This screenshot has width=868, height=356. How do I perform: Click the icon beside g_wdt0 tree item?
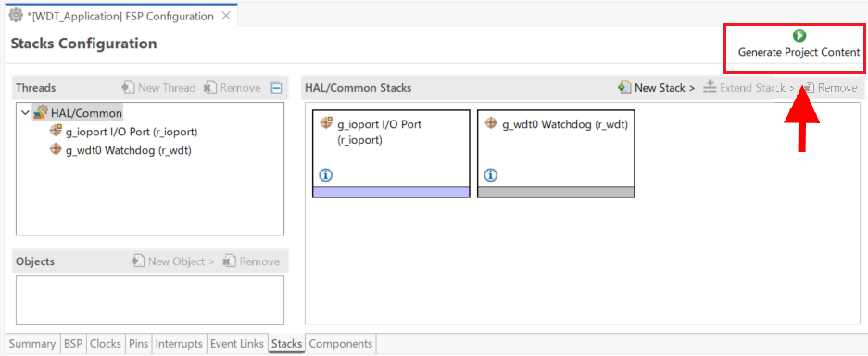pos(56,149)
